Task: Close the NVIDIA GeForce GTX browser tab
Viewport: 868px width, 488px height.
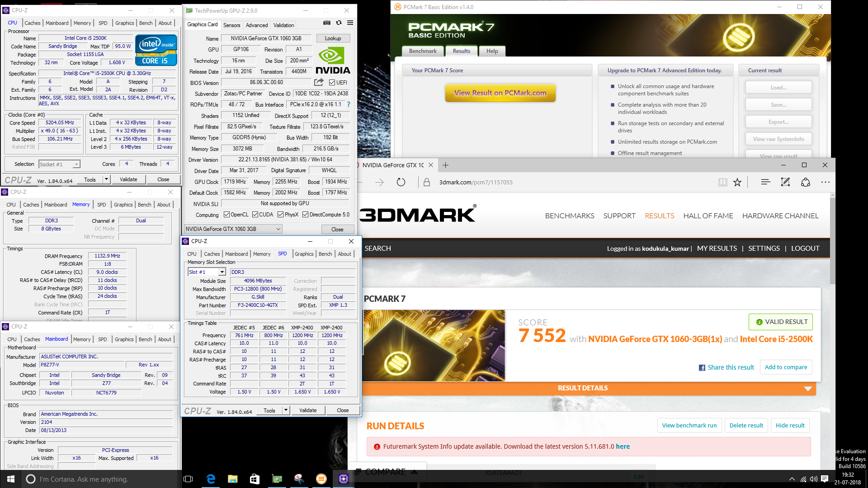Action: tap(431, 165)
